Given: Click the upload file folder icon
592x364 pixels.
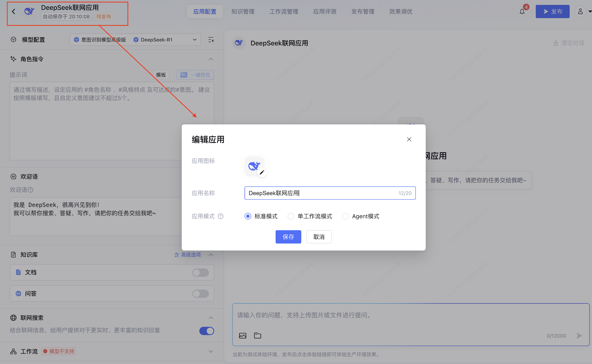Looking at the screenshot, I should [257, 336].
